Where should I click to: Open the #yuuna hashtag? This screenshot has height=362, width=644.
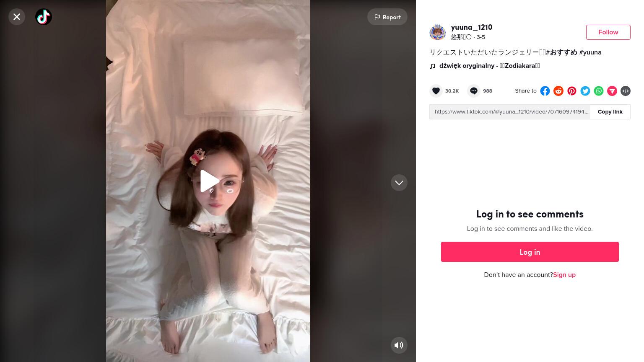[x=590, y=52]
